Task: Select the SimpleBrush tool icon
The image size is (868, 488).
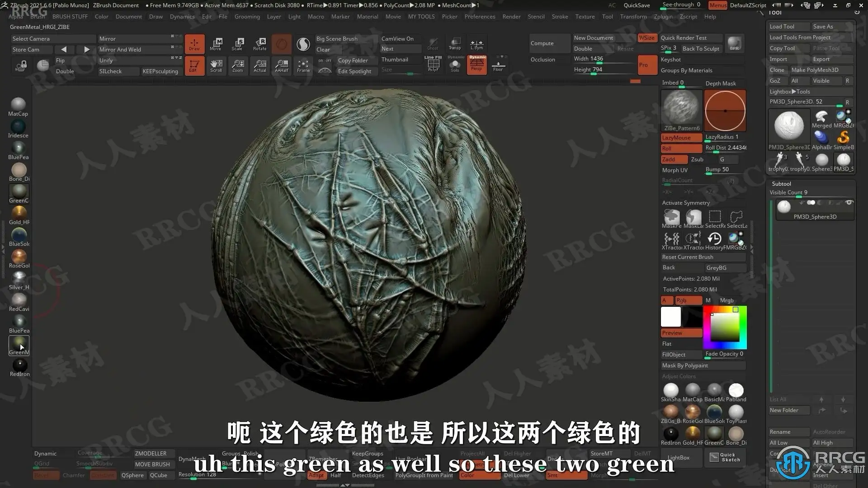Action: tap(843, 139)
